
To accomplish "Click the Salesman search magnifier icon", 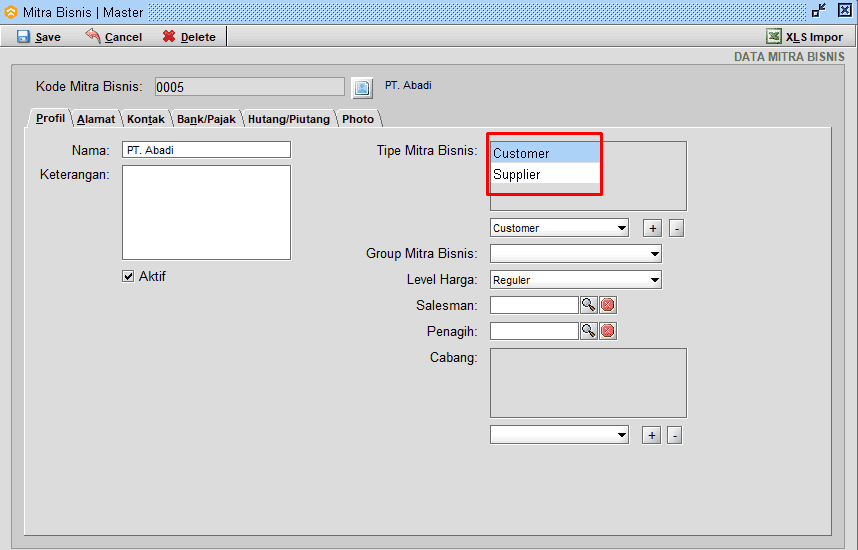I will click(588, 304).
